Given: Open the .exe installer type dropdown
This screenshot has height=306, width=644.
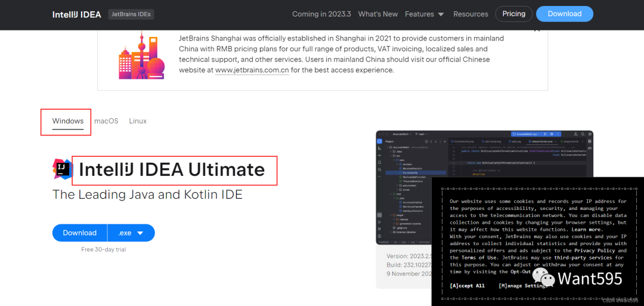Looking at the screenshot, I should (x=131, y=233).
